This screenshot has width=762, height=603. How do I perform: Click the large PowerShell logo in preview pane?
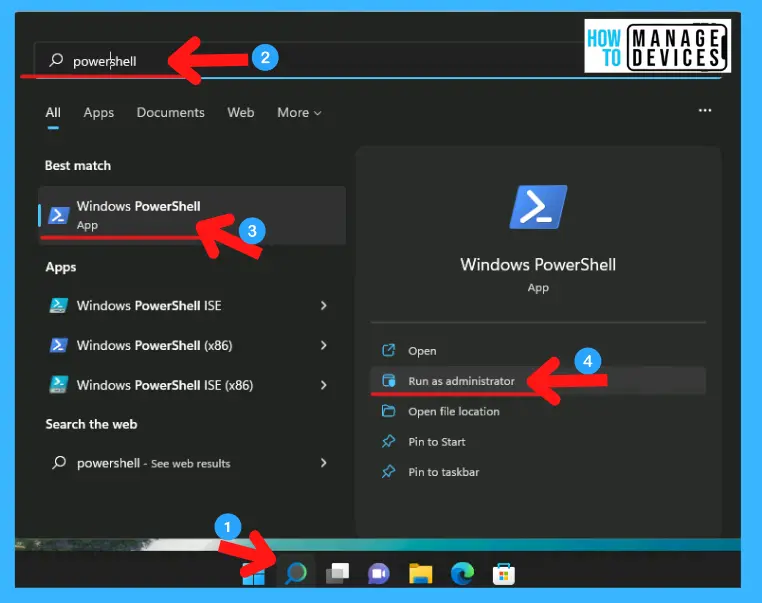[x=538, y=207]
